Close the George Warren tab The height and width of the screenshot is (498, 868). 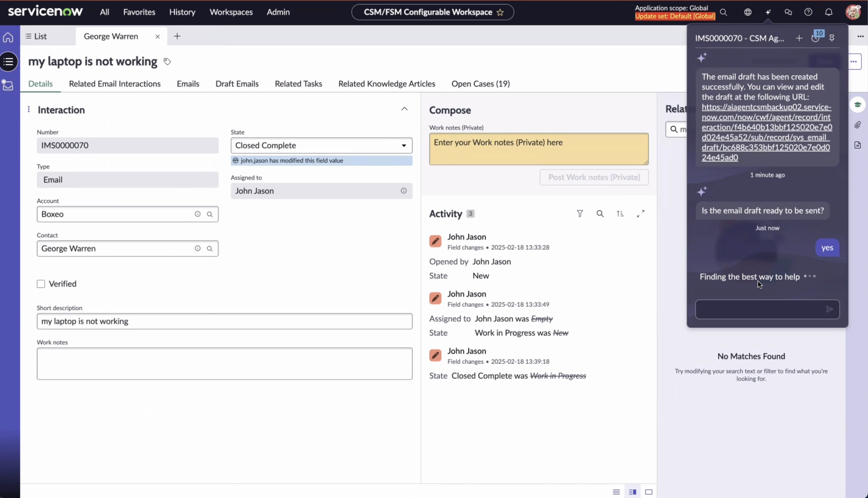point(158,37)
